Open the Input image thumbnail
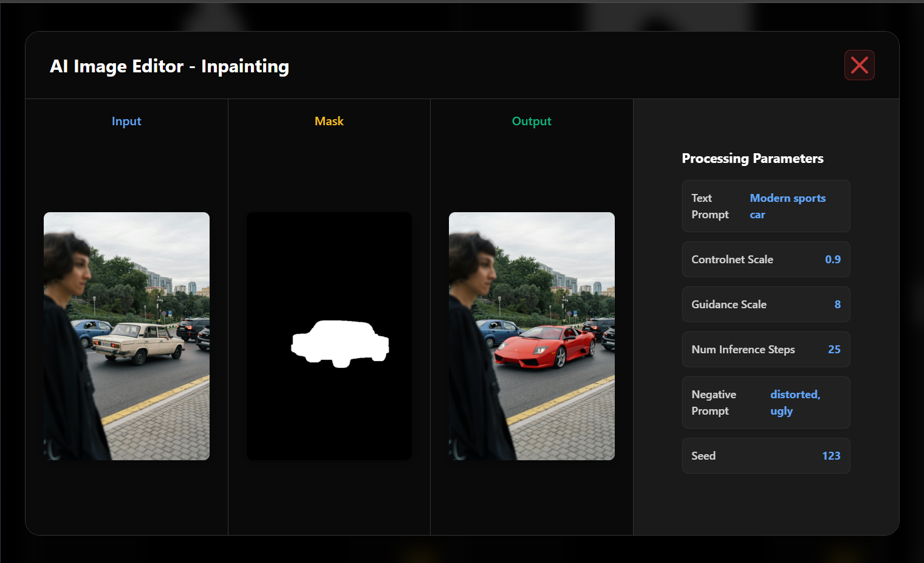This screenshot has height=563, width=924. point(126,336)
